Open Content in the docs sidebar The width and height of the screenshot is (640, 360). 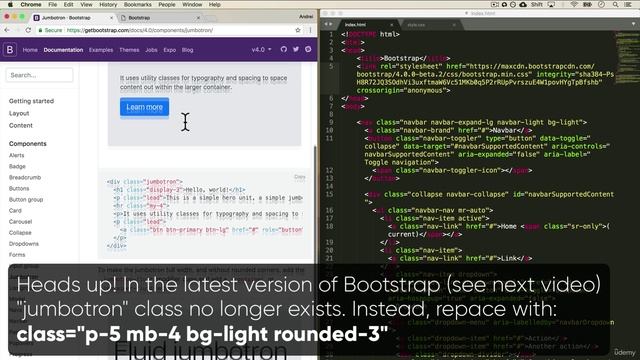tap(21, 125)
